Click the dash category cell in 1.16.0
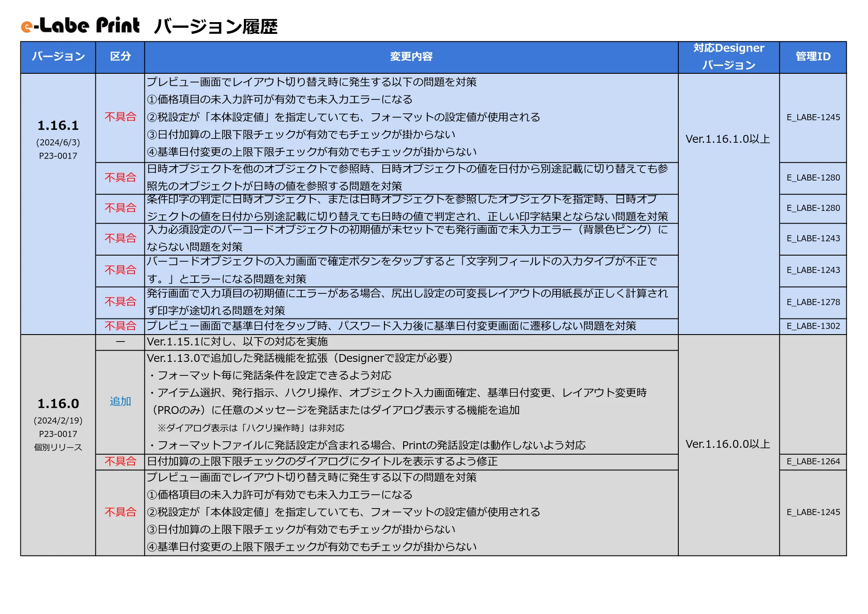The width and height of the screenshot is (868, 614). point(120,342)
